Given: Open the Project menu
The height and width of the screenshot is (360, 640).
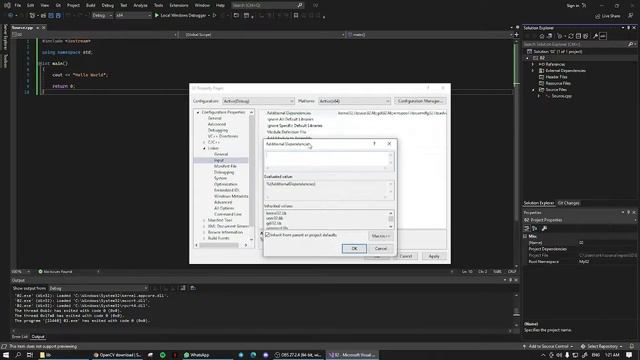Looking at the screenshot, I should click(73, 5).
